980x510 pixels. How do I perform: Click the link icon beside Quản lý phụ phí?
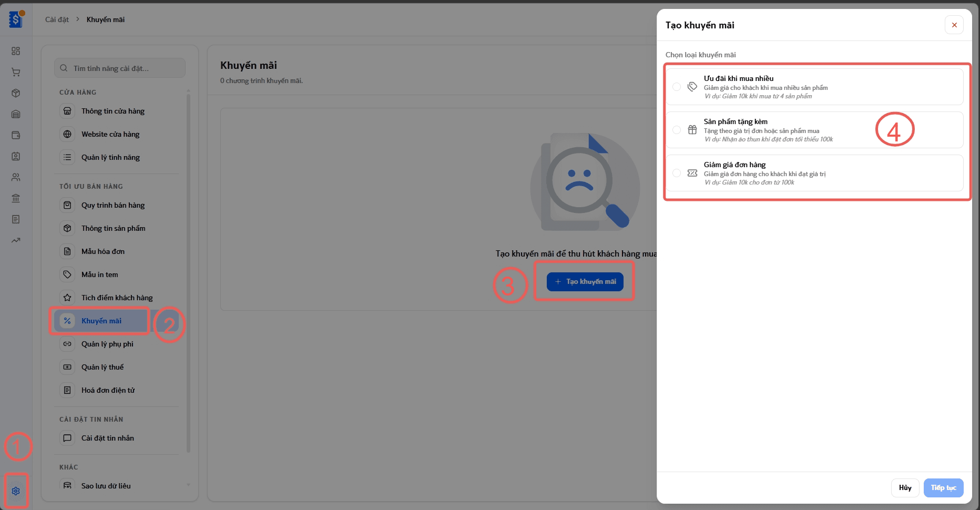tap(67, 344)
